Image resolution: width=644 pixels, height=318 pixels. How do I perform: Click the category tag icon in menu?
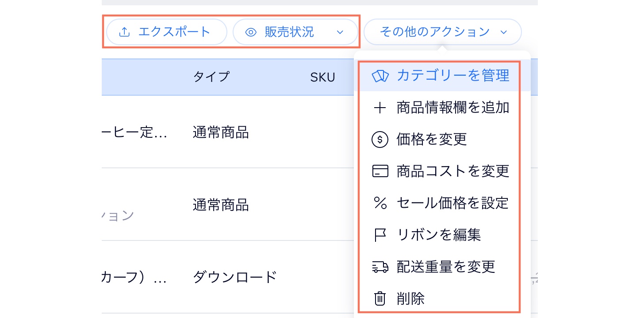click(380, 76)
